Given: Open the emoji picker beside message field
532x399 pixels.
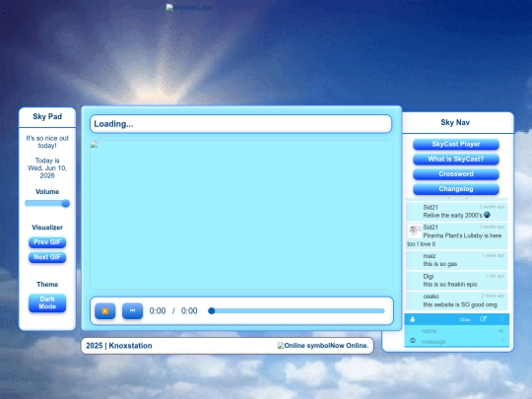Looking at the screenshot, I should click(413, 341).
